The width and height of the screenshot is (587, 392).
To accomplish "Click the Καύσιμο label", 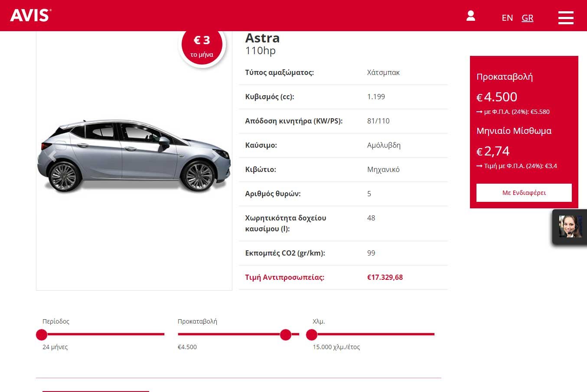I will [x=261, y=145].
